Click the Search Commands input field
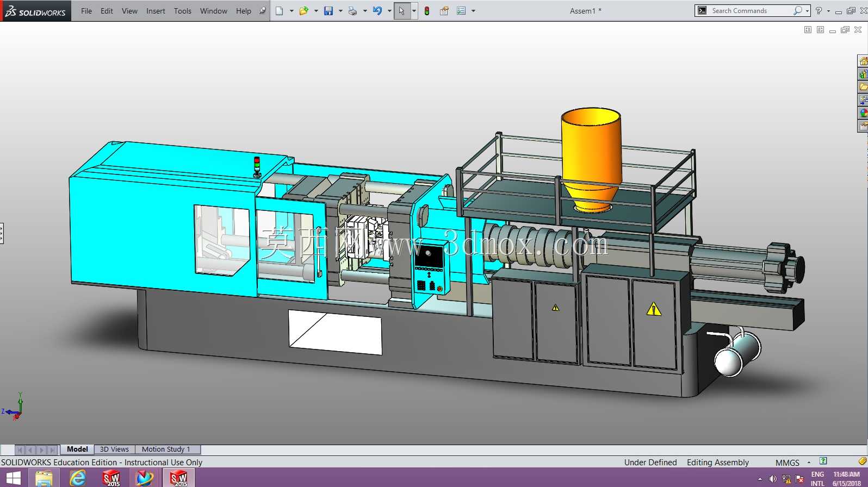 tap(751, 11)
